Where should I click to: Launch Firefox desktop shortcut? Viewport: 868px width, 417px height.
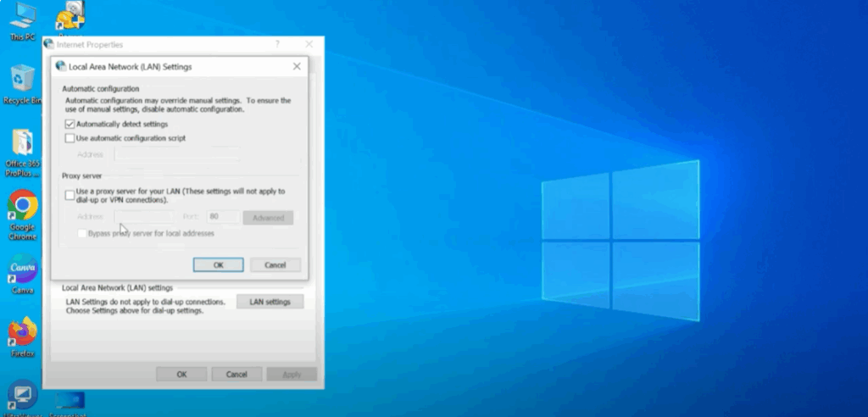click(23, 336)
